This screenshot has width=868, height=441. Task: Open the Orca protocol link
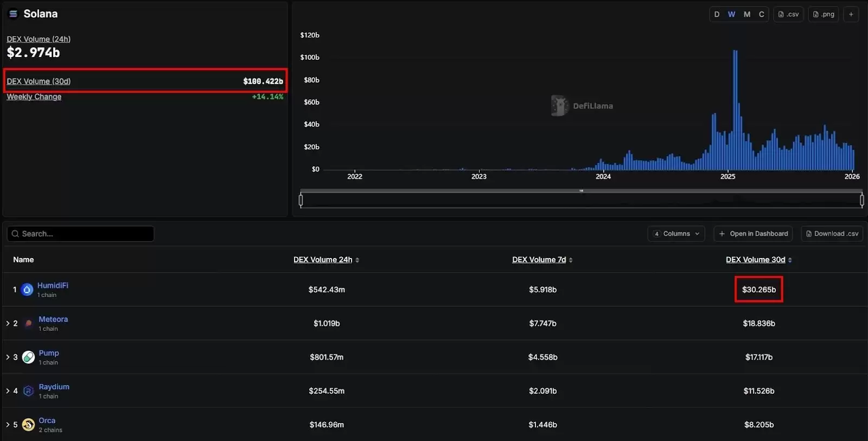tap(47, 420)
